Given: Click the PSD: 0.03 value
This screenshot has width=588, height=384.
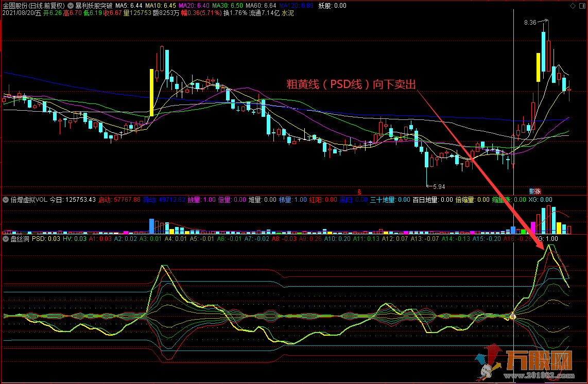Looking at the screenshot, I should [46, 239].
